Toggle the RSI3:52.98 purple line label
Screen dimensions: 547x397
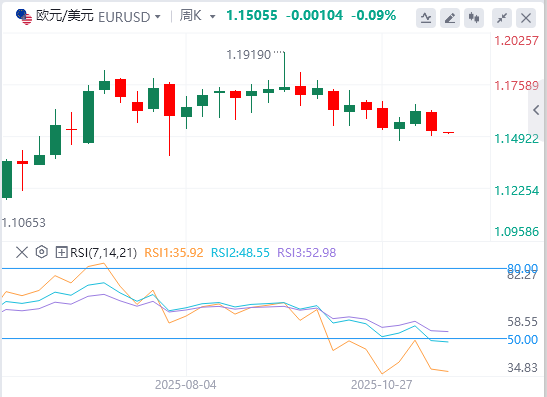307,253
